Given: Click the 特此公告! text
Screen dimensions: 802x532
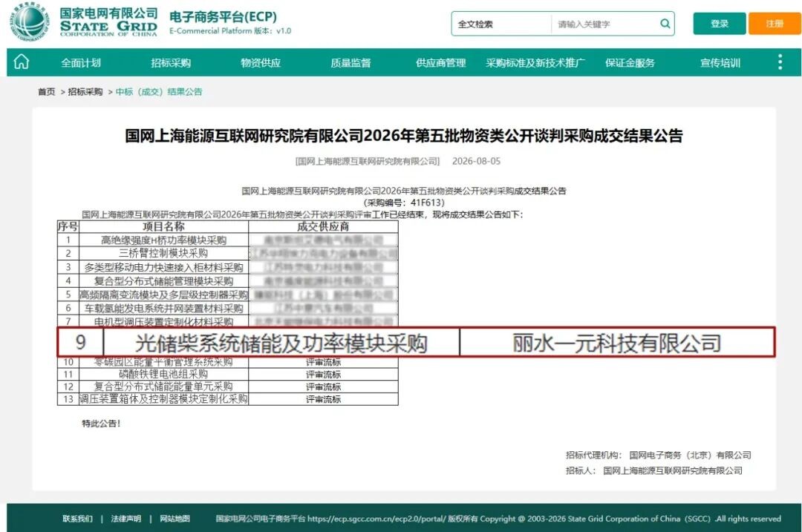Looking at the screenshot, I should click(x=101, y=424).
